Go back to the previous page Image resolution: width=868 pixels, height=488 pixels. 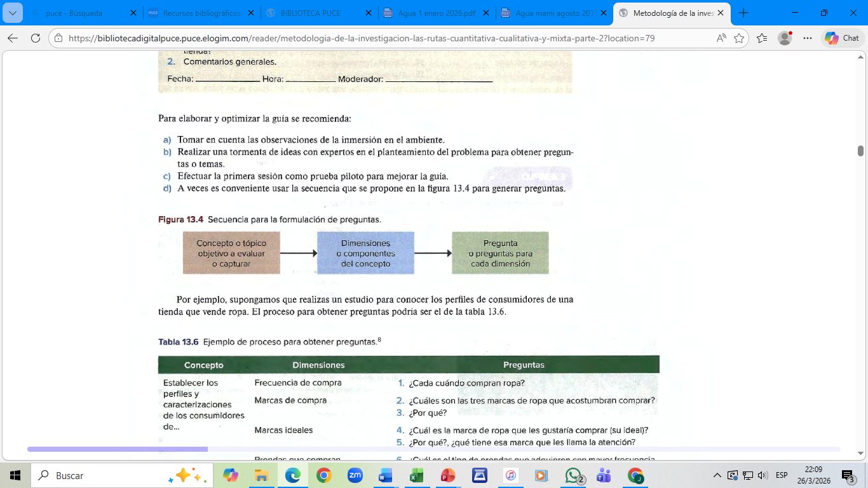tap(13, 38)
